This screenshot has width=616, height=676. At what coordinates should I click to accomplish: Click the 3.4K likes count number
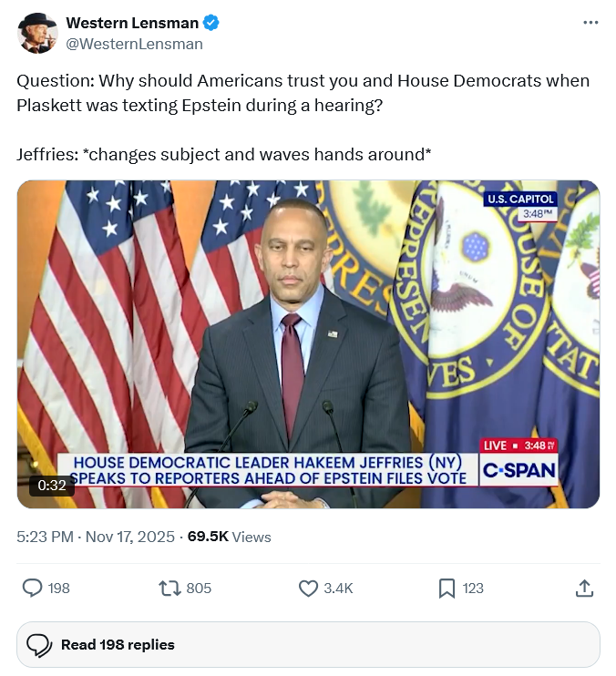pos(338,589)
